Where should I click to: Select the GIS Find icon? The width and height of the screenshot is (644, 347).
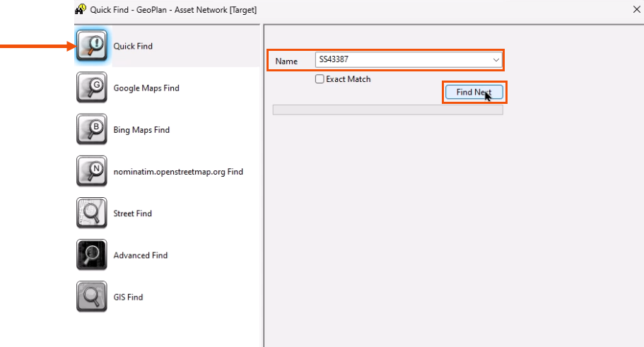(x=92, y=297)
